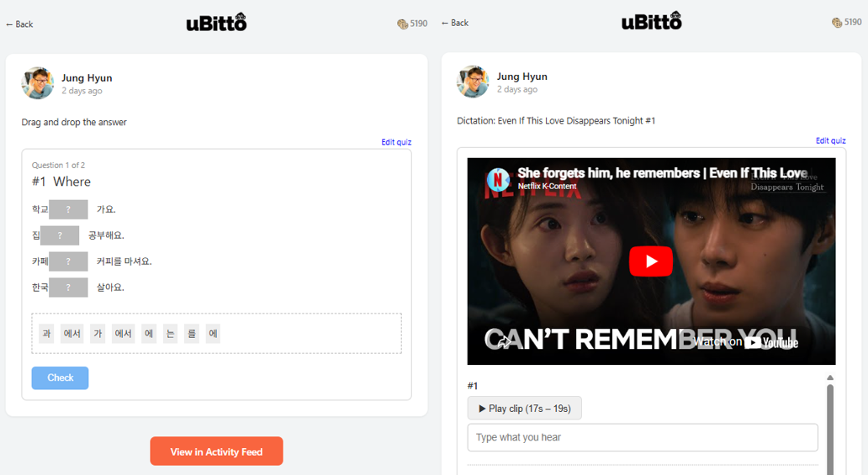This screenshot has width=868, height=475.
Task: Click the uBitto logo in right panel
Action: tap(651, 22)
